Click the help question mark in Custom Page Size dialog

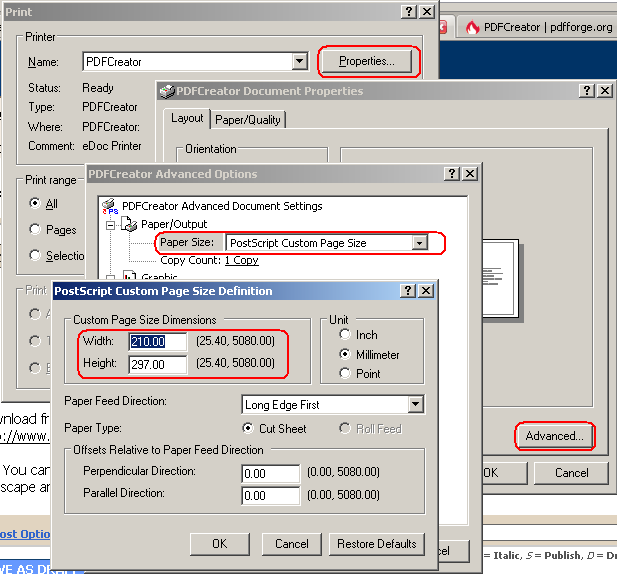[408, 291]
